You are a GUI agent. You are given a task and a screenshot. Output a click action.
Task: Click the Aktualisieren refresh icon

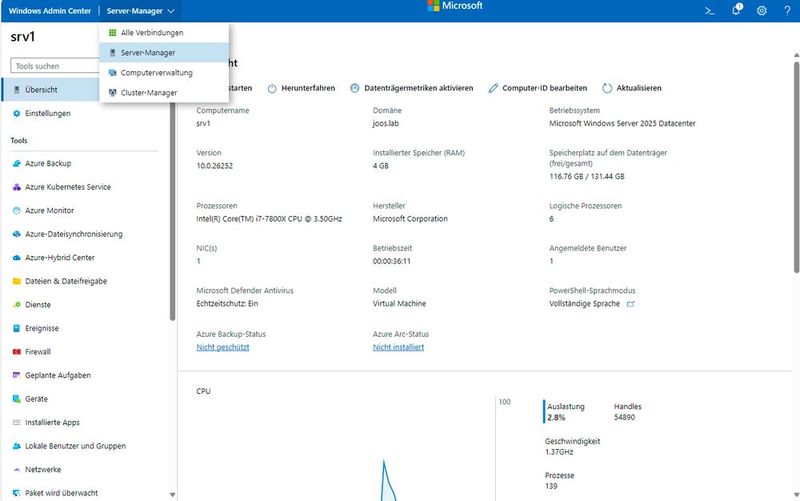(607, 88)
